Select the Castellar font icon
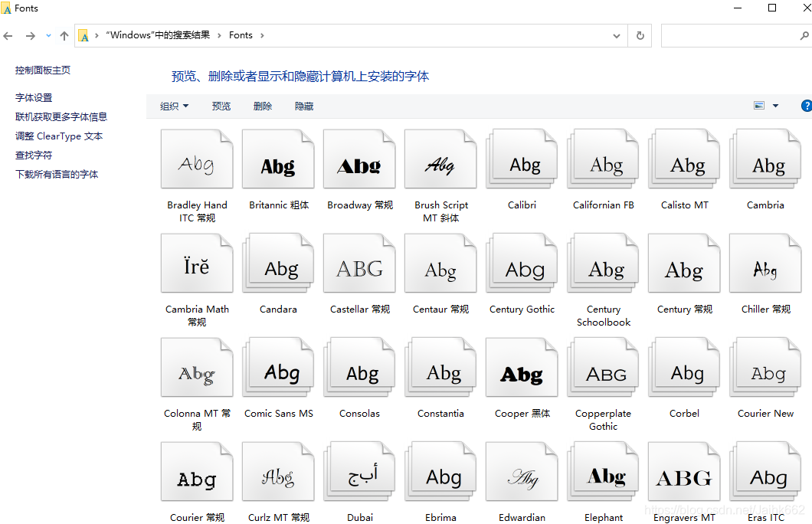The height and width of the screenshot is (524, 812). pyautogui.click(x=359, y=264)
